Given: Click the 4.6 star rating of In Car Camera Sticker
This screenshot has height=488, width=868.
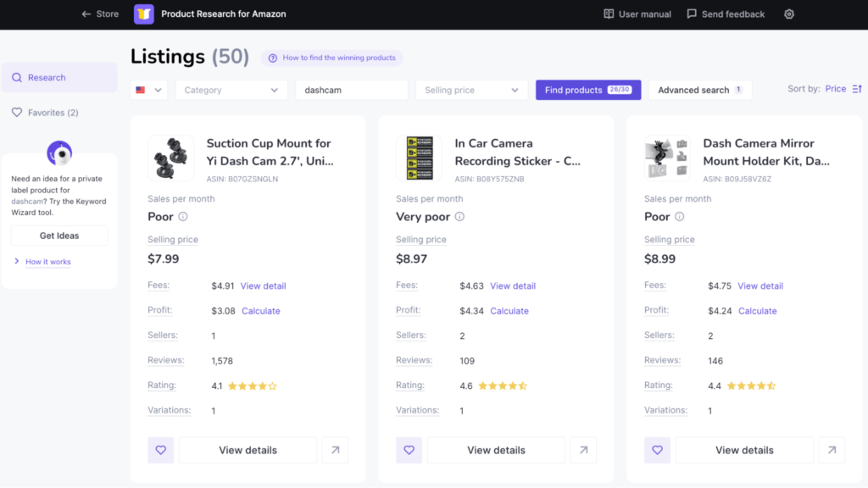Looking at the screenshot, I should click(x=493, y=386).
